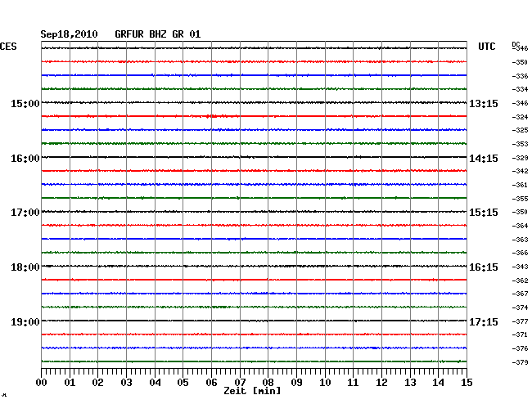Click the DC value -361
Viewport: 532px width, 404px height.
pyautogui.click(x=520, y=185)
